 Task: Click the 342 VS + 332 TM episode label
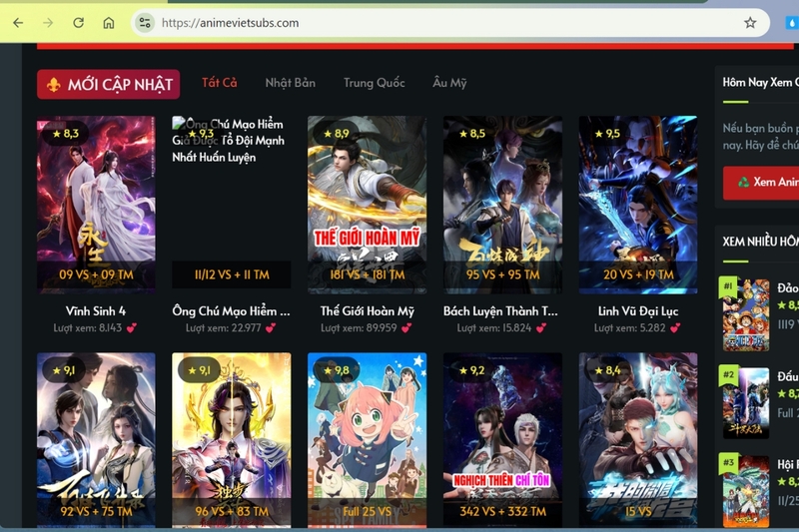click(502, 512)
